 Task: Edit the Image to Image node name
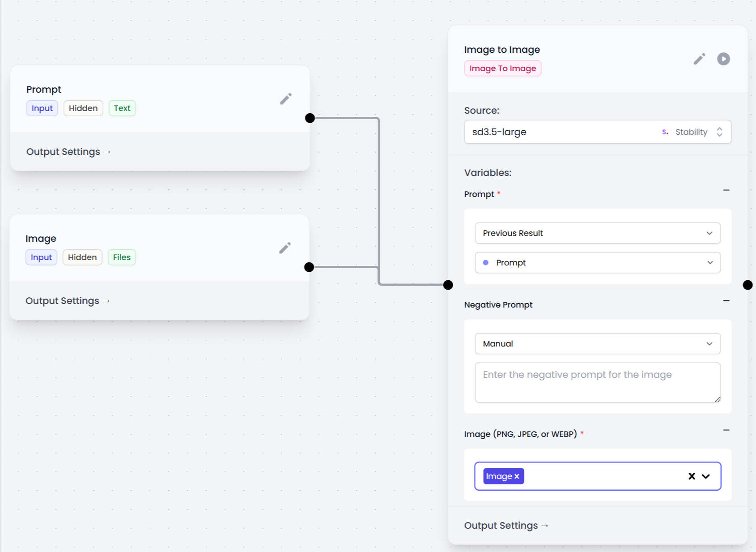[x=699, y=59]
